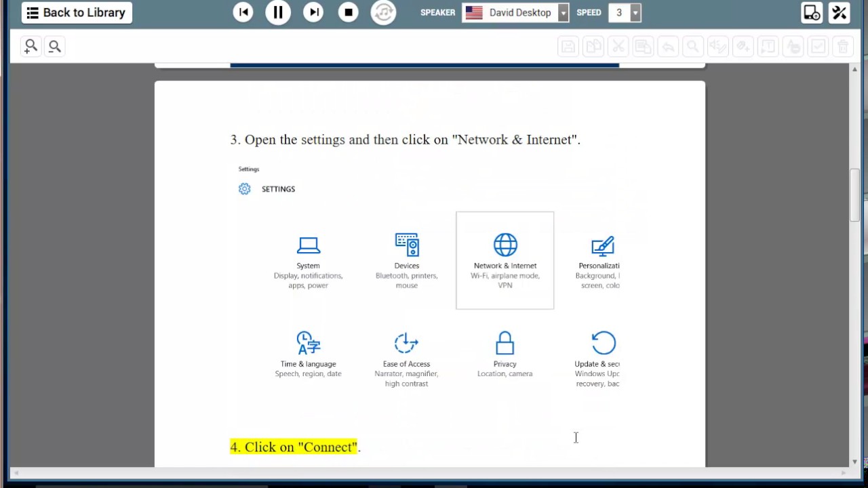Click the Update & security tile

597,359
